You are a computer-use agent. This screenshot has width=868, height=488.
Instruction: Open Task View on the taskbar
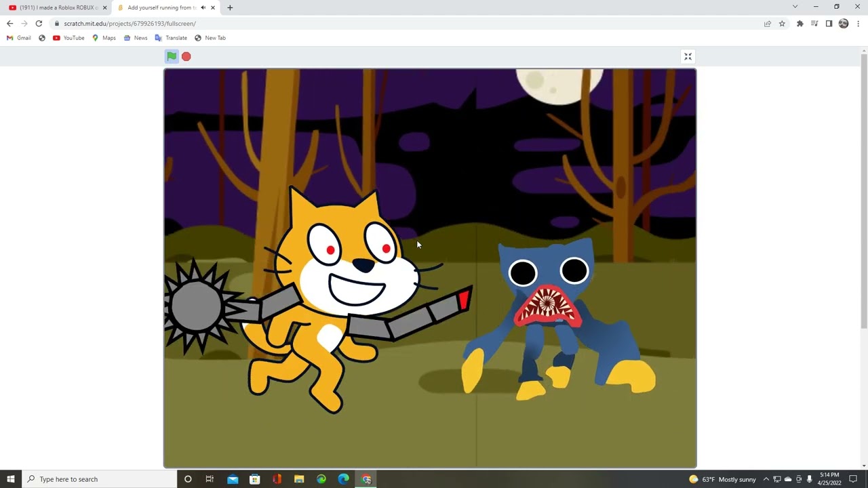tap(210, 479)
